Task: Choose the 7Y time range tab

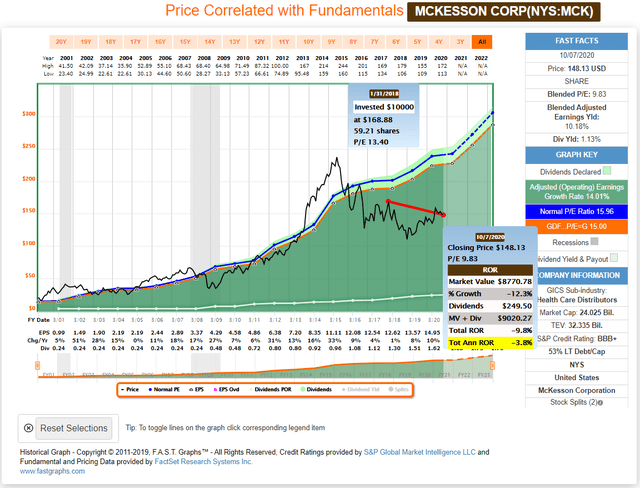Action: 374,42
